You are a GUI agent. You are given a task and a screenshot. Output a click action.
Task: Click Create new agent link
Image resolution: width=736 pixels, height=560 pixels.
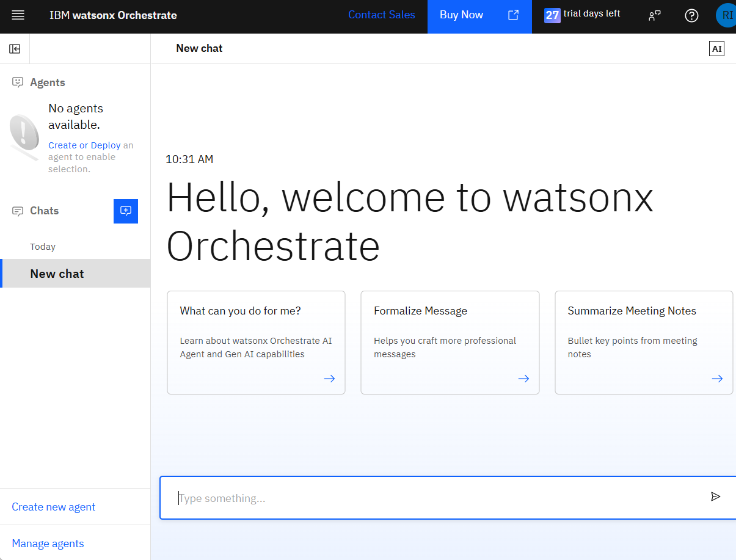point(54,507)
